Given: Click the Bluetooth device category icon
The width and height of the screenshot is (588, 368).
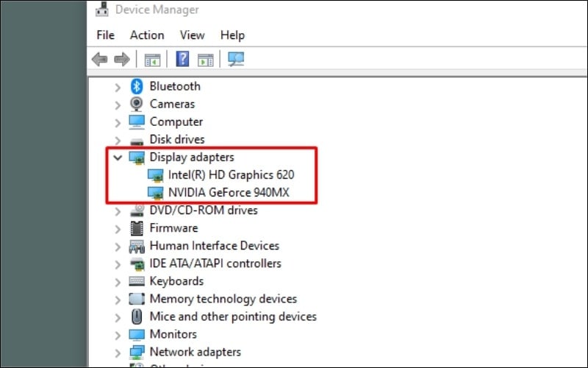Looking at the screenshot, I should (x=137, y=86).
